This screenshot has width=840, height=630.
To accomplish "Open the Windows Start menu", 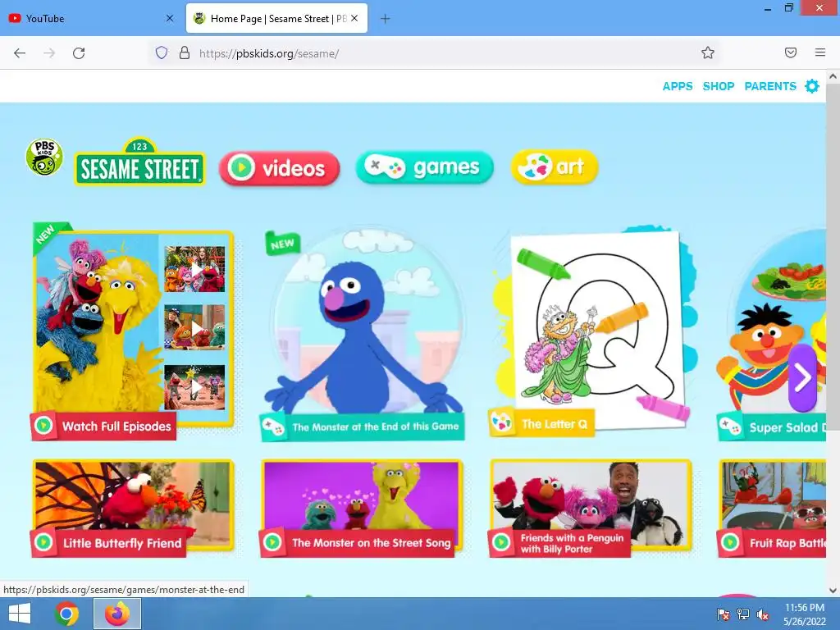I will click(x=20, y=614).
